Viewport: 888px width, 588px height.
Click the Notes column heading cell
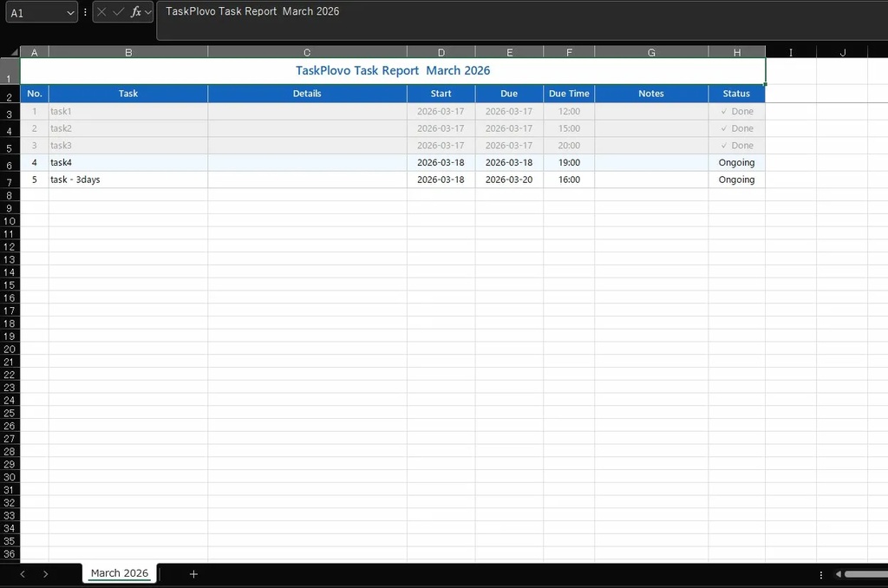pos(651,94)
